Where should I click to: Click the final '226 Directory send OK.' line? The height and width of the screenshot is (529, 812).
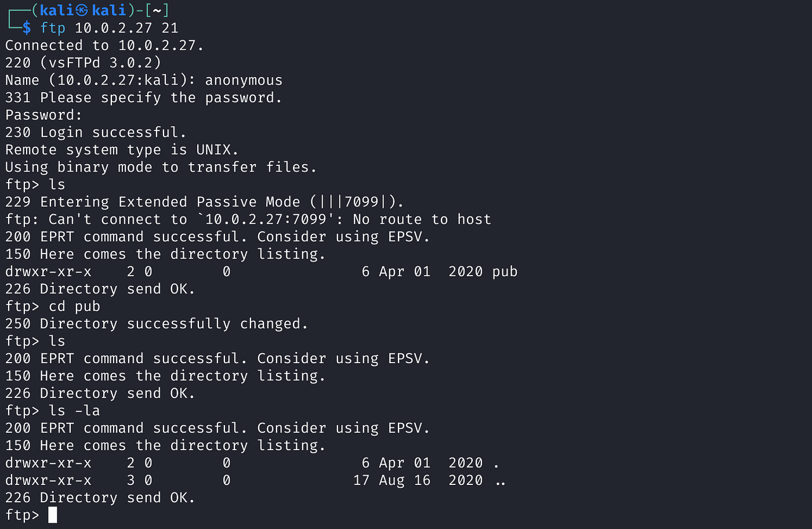[x=100, y=498]
